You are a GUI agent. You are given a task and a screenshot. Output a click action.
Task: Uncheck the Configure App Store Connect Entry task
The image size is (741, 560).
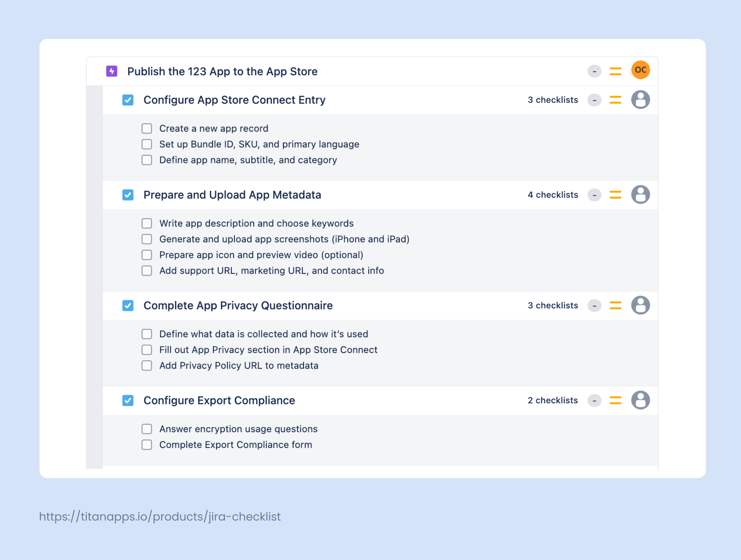[x=128, y=99]
